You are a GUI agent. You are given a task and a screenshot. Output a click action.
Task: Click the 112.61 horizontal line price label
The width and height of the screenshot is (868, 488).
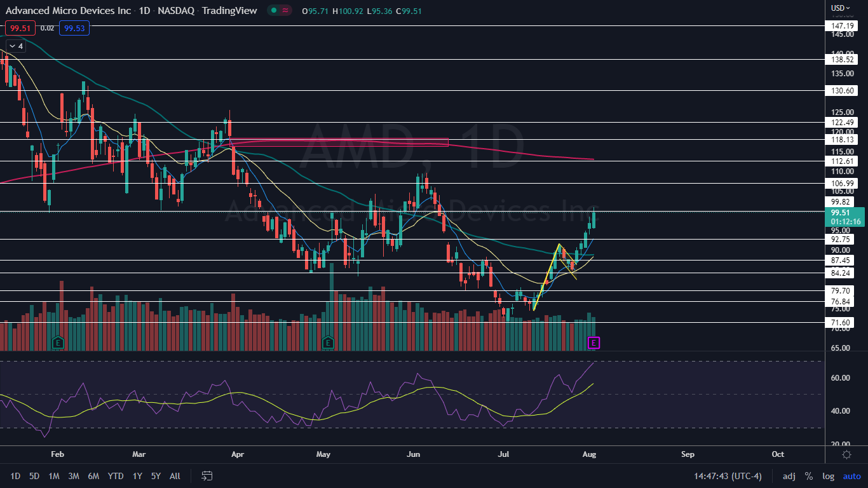coord(841,161)
